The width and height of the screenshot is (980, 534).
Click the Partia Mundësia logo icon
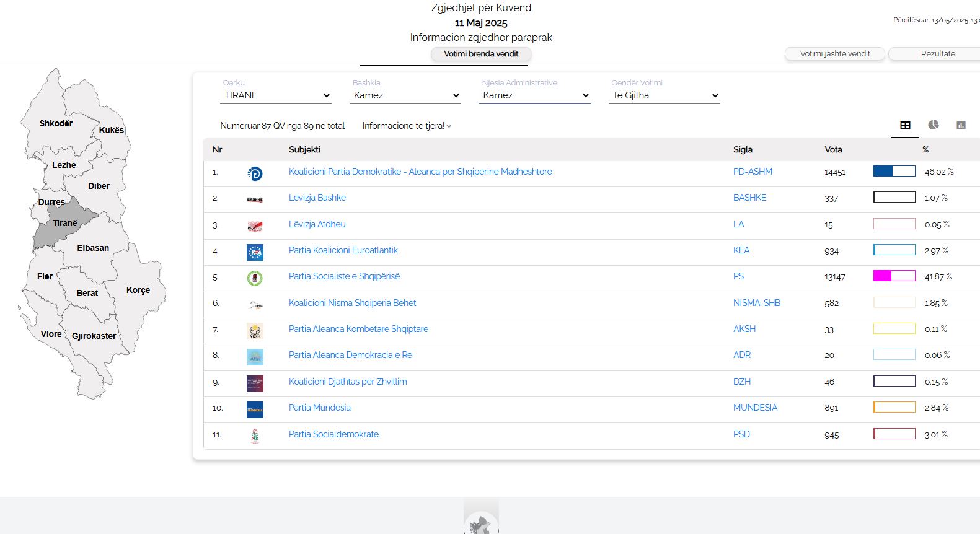click(255, 409)
